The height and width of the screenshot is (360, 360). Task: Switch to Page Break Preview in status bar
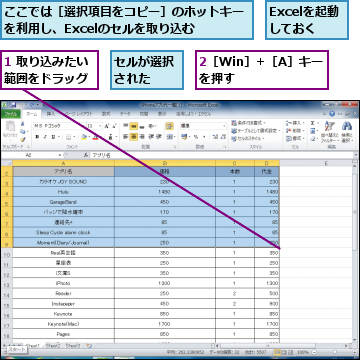coord(291,352)
